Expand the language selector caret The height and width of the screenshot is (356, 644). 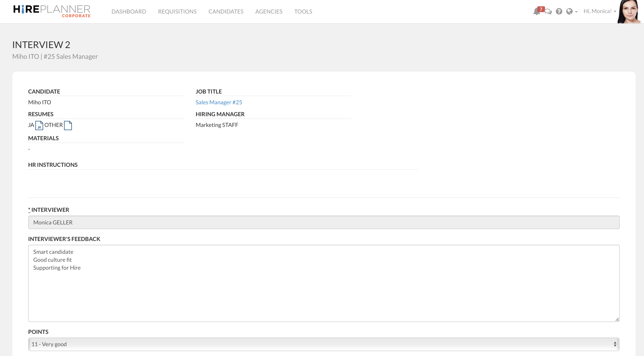click(x=576, y=12)
